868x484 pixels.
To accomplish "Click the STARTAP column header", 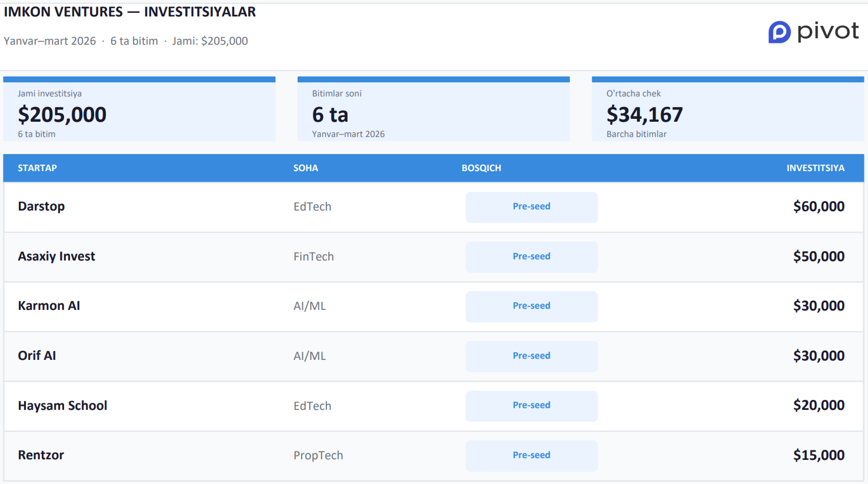I will pyautogui.click(x=37, y=168).
